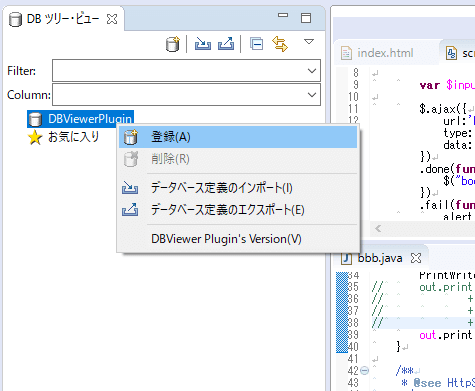Click the star icon beside お気に入り

pos(35,137)
